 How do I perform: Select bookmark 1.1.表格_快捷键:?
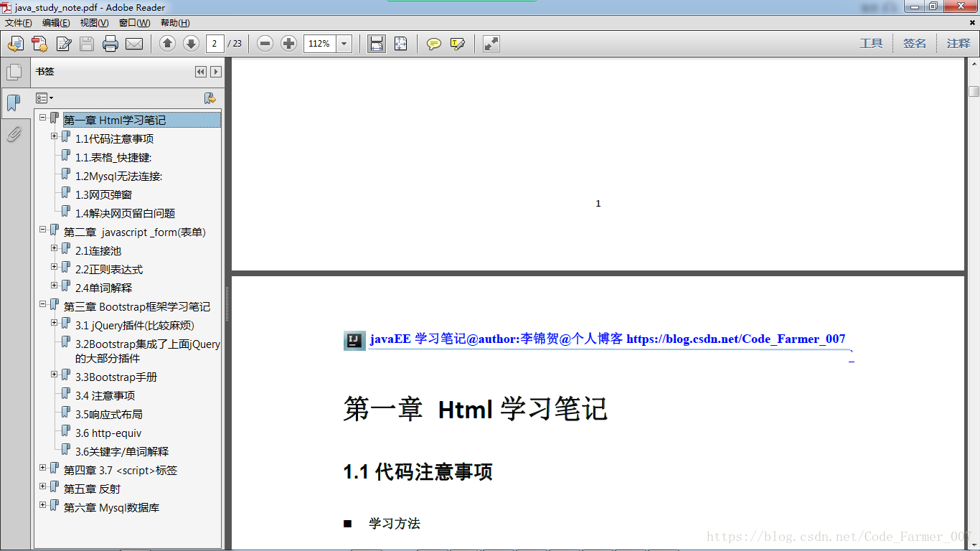tap(113, 158)
